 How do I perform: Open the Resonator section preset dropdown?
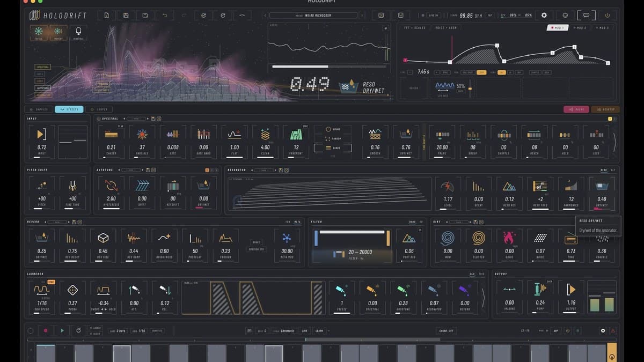coord(263,170)
